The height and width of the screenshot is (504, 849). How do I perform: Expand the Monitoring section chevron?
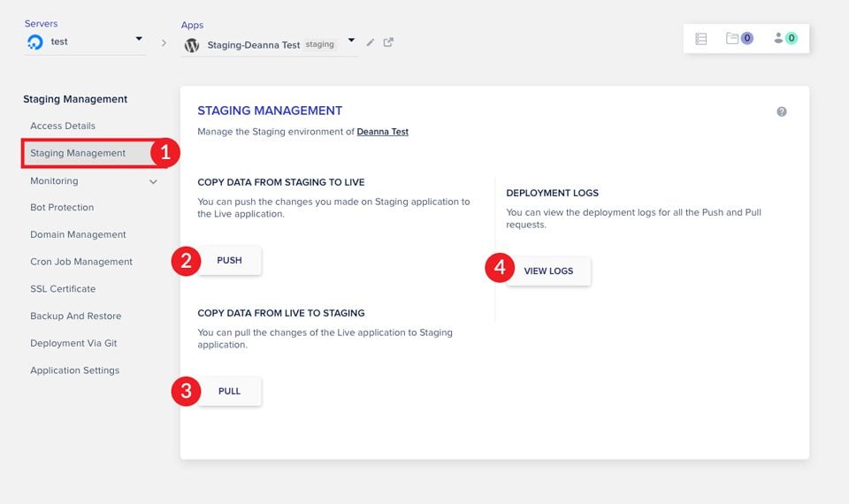point(153,181)
